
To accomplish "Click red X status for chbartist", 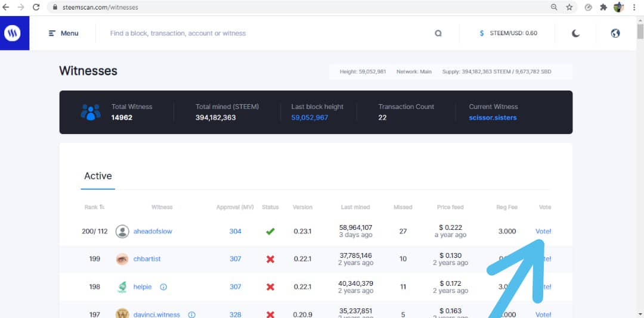I will [x=270, y=259].
